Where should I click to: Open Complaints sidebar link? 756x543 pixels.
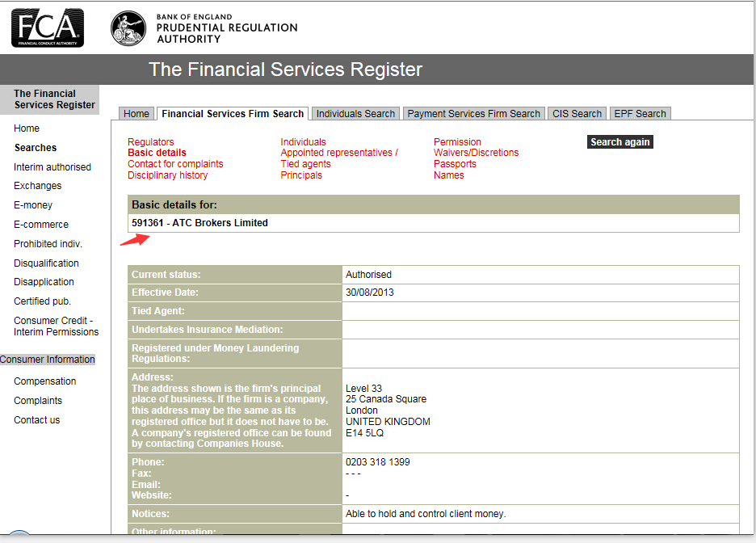click(38, 400)
